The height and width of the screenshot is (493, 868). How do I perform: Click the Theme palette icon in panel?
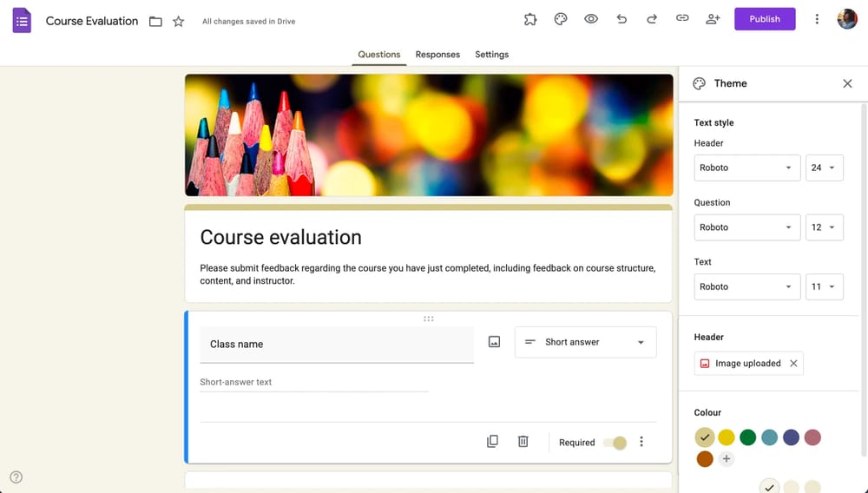(x=699, y=83)
